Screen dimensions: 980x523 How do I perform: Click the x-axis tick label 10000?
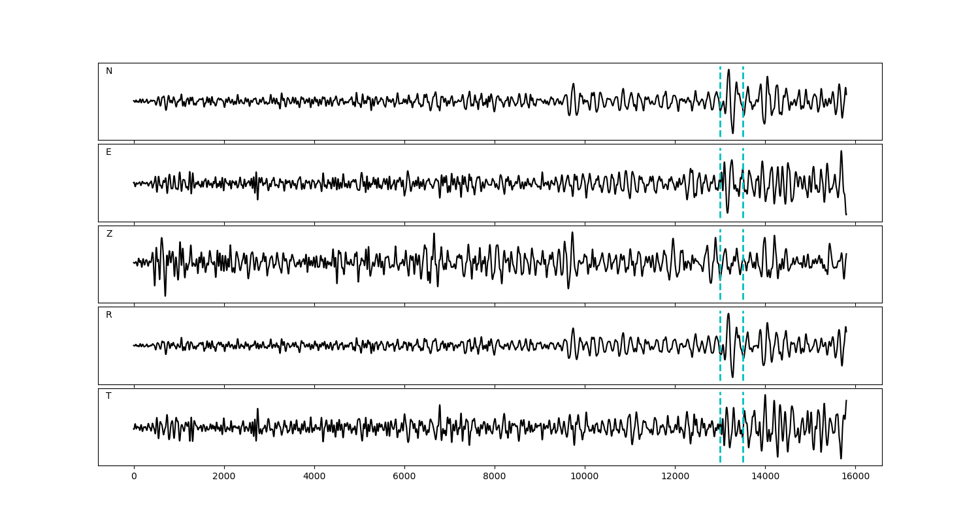click(585, 477)
